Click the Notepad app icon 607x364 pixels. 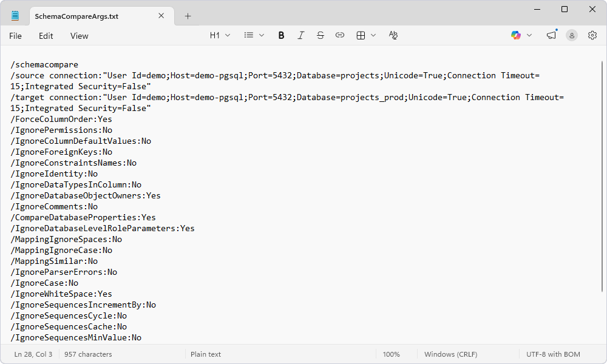[15, 16]
